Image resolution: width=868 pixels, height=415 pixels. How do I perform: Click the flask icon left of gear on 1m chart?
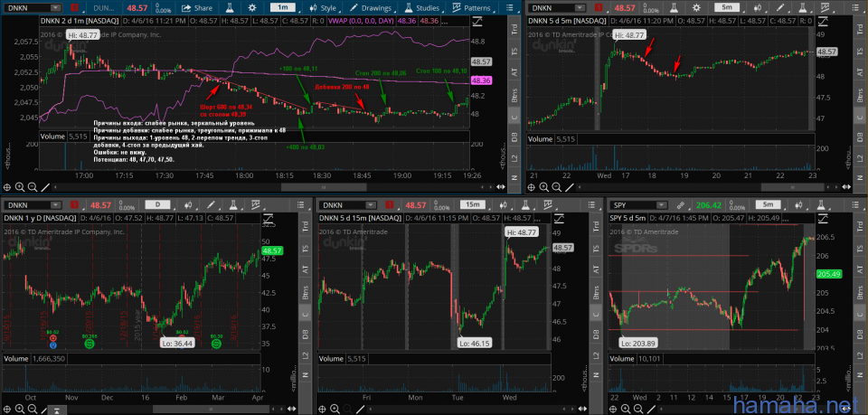pos(228,8)
